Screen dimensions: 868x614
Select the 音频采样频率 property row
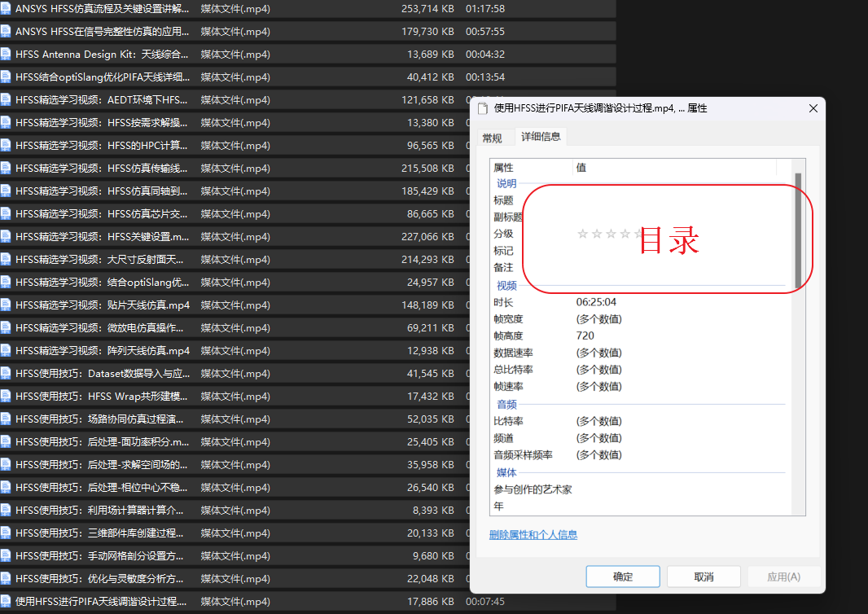click(x=639, y=455)
